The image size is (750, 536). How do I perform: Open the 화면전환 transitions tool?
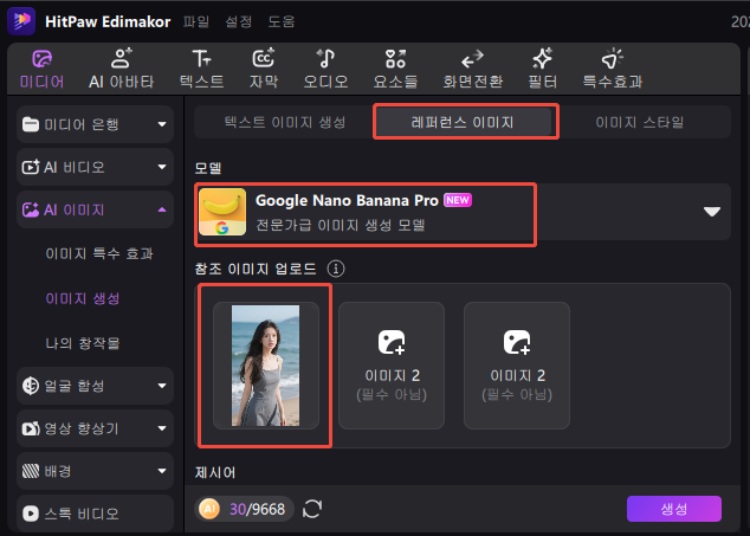click(x=473, y=69)
